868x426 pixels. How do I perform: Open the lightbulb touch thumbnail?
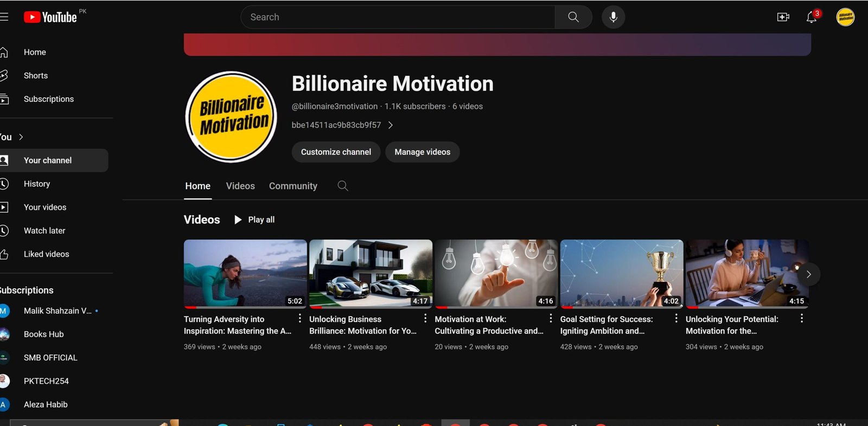496,274
